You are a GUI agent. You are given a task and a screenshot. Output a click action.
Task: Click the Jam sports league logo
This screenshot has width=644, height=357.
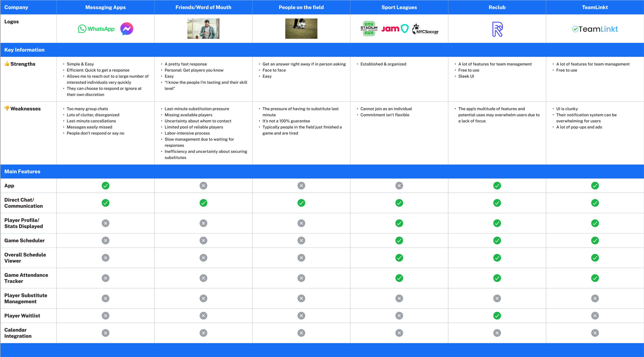[x=395, y=29]
